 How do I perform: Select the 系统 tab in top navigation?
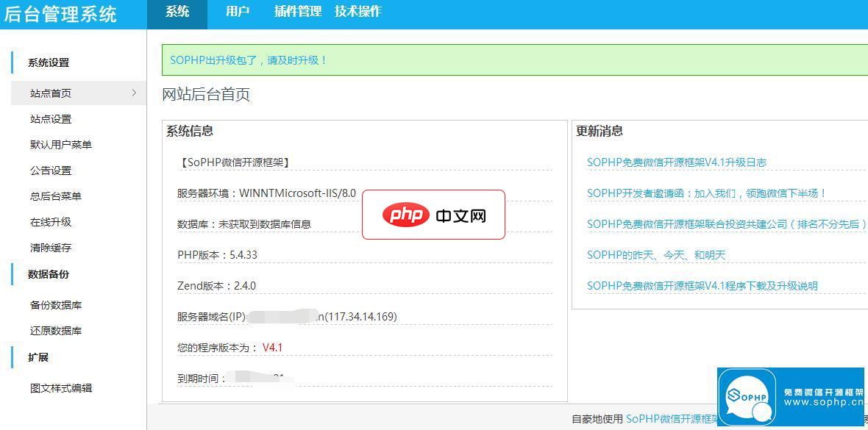177,11
